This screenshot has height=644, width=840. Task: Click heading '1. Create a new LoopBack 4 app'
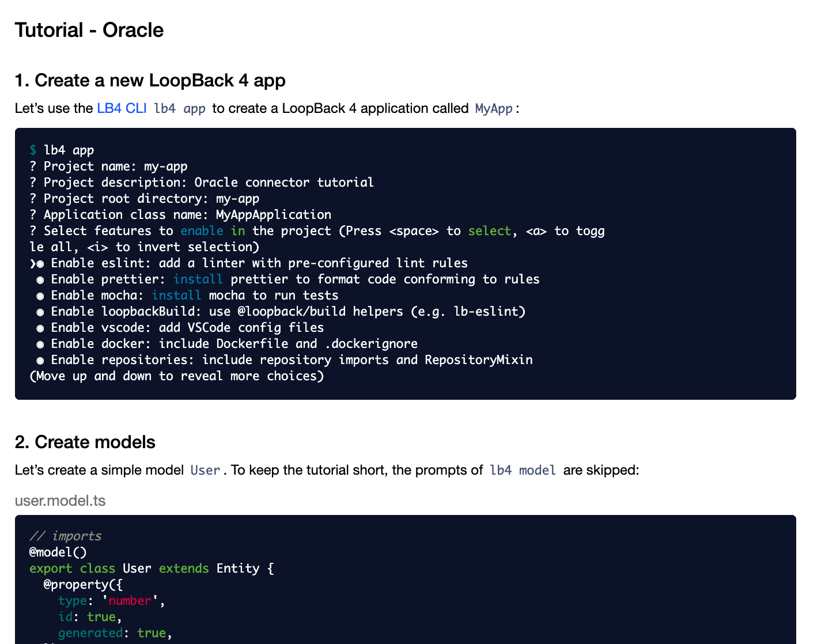[x=150, y=80]
